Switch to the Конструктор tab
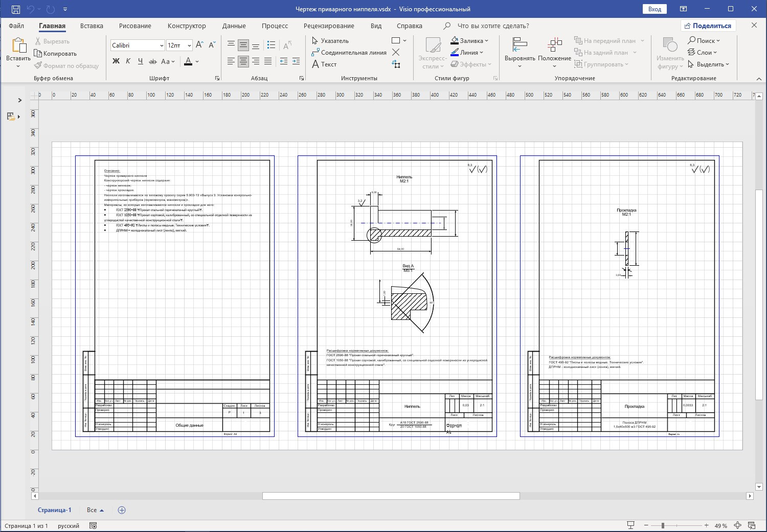 pyautogui.click(x=187, y=26)
